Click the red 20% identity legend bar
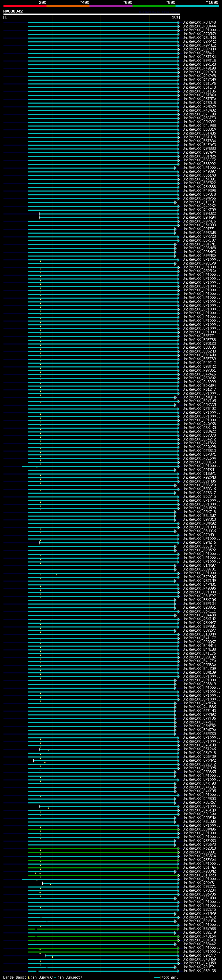Viewport: 222px width, 980px height. [x=25, y=6]
